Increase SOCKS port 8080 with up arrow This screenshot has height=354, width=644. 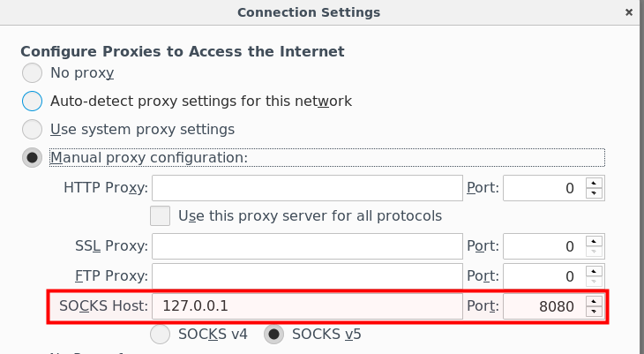coord(594,301)
